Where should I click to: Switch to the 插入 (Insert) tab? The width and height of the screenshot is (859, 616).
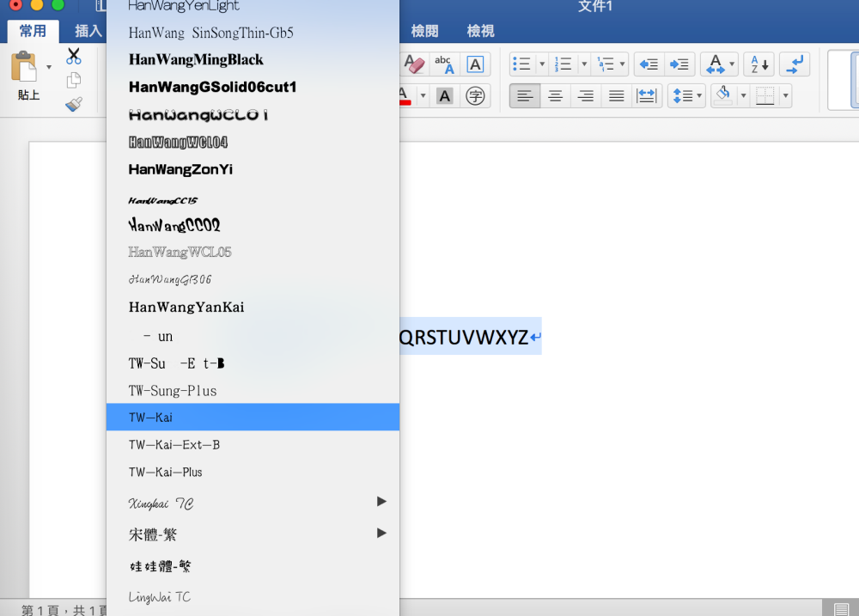pos(88,31)
